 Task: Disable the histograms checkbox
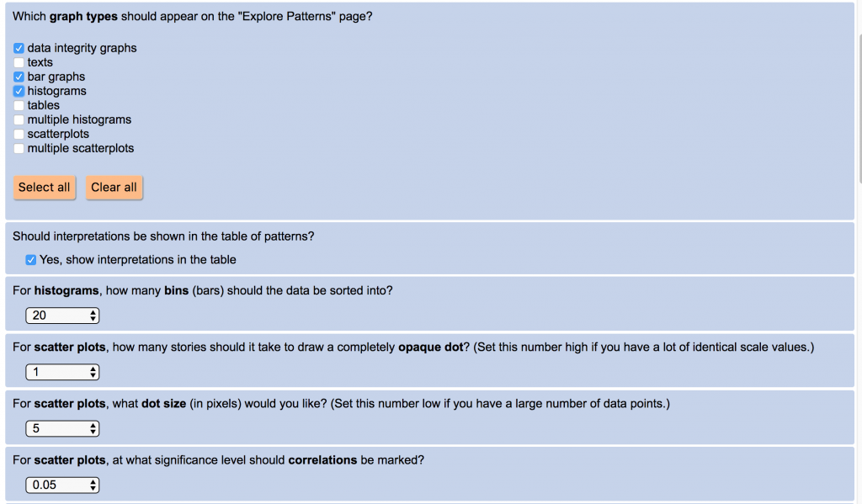pos(19,91)
